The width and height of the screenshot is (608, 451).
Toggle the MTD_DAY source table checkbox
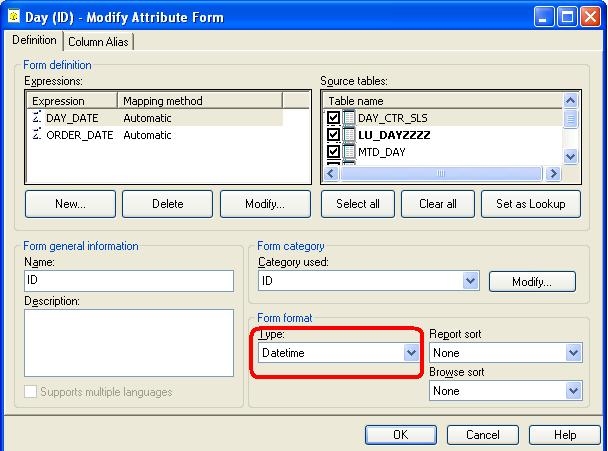coord(334,152)
